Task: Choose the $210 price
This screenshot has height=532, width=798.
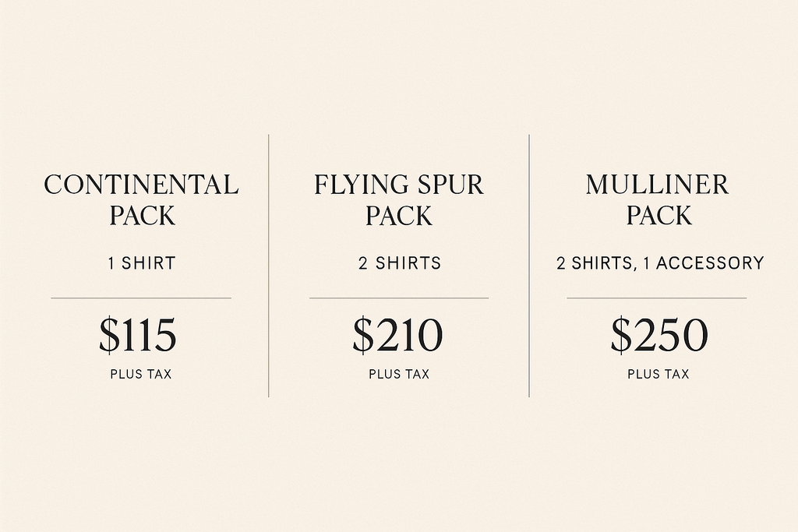Action: pos(397,335)
